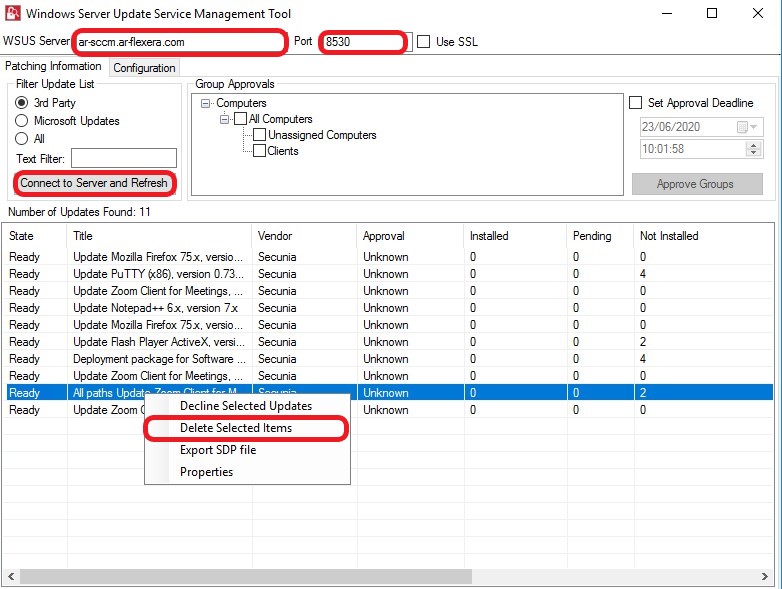Check the Unassigned Computers checkbox
Image resolution: width=782 pixels, height=589 pixels.
[259, 135]
